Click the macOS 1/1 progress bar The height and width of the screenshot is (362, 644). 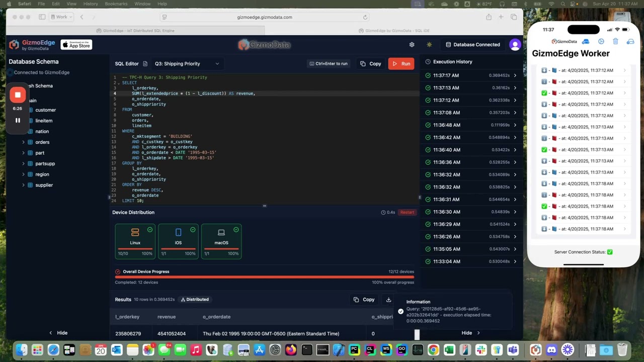pyautogui.click(x=221, y=249)
